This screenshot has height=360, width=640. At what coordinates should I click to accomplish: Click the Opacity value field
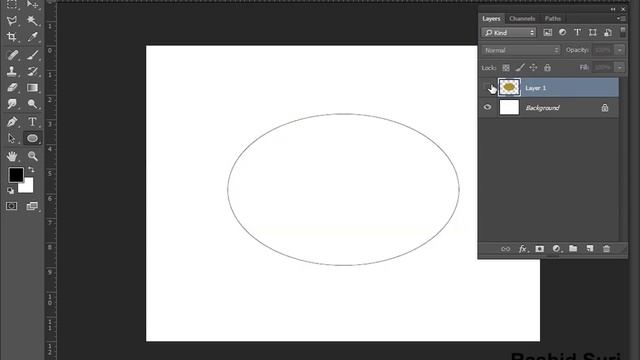602,50
